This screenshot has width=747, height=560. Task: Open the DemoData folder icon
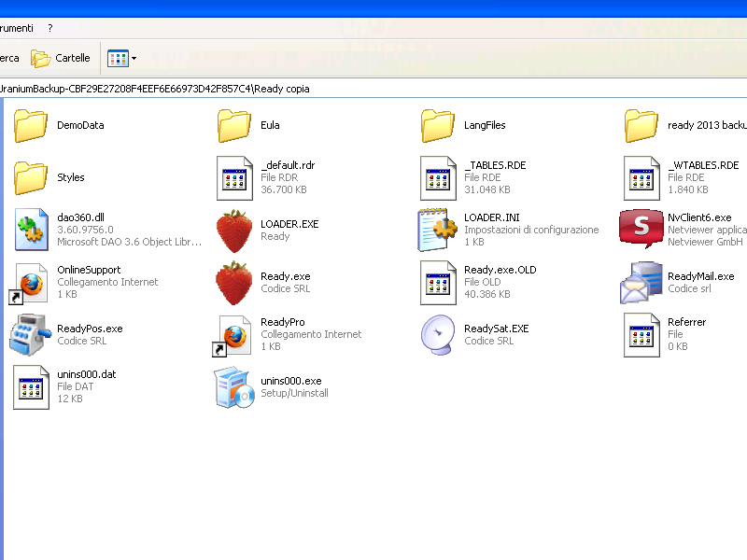click(x=31, y=125)
